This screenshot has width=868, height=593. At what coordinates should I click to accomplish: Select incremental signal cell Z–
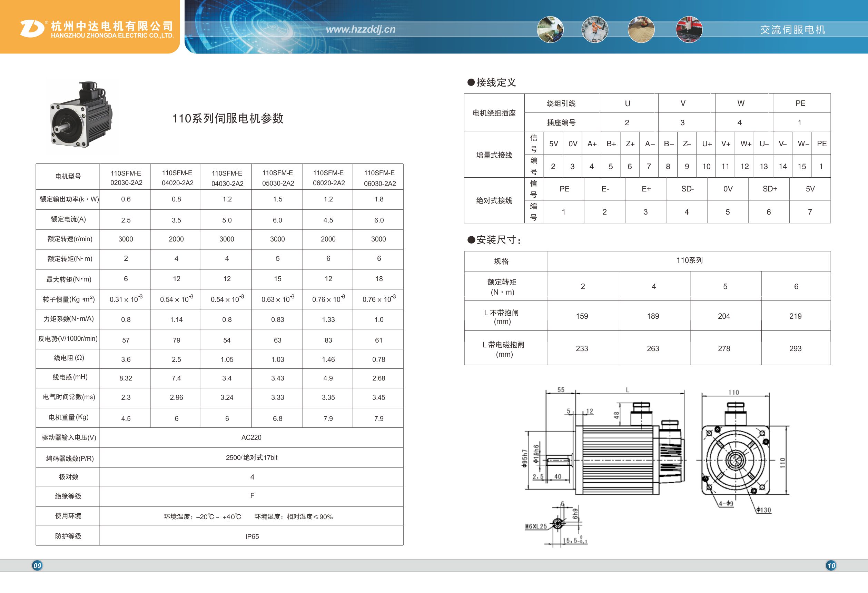click(687, 144)
